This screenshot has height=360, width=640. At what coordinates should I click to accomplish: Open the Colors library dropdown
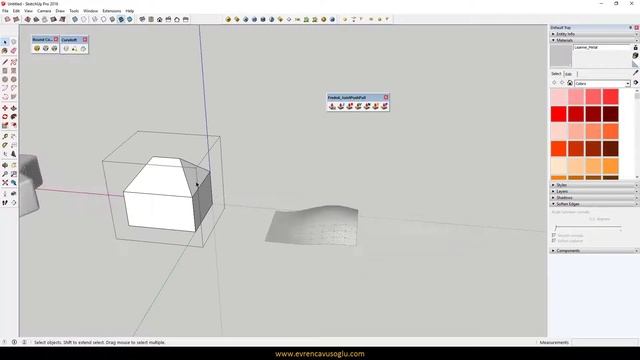pyautogui.click(x=602, y=83)
